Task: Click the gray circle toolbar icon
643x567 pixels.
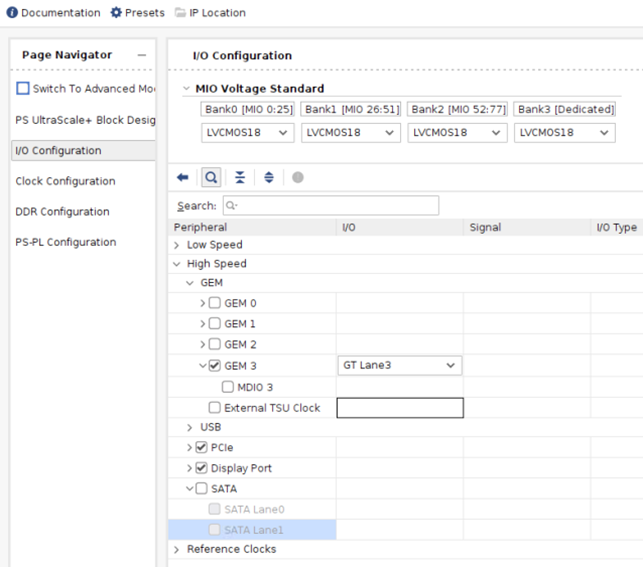Action: pos(297,177)
